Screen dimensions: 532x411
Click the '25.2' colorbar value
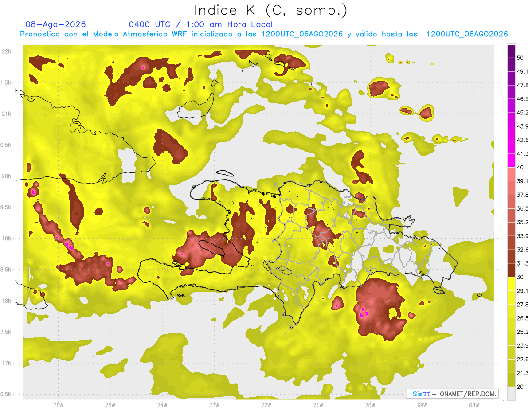point(523,332)
